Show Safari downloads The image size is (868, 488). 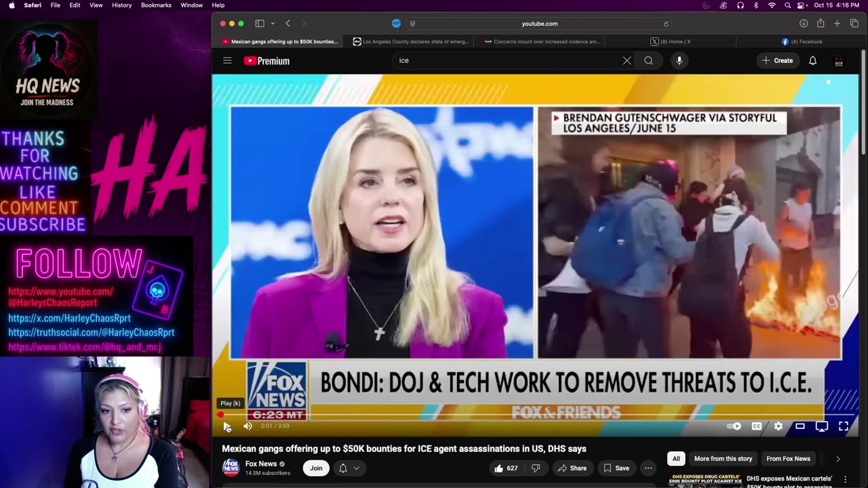[x=804, y=23]
